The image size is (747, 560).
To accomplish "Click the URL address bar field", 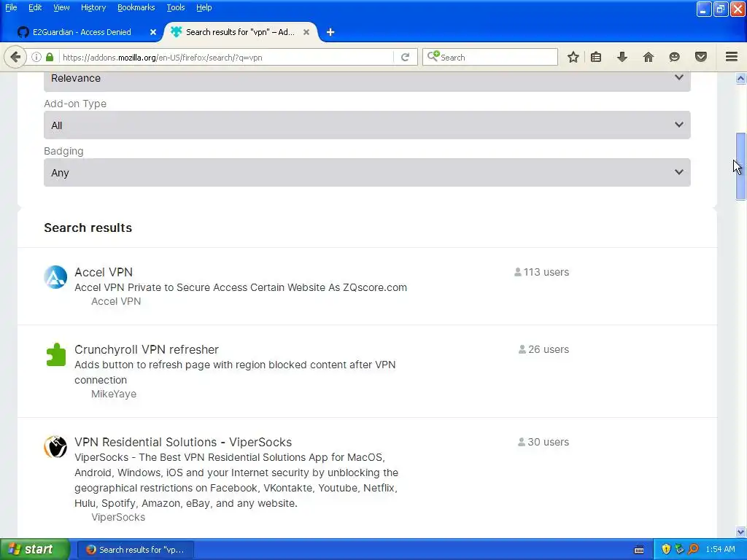I will (x=227, y=57).
